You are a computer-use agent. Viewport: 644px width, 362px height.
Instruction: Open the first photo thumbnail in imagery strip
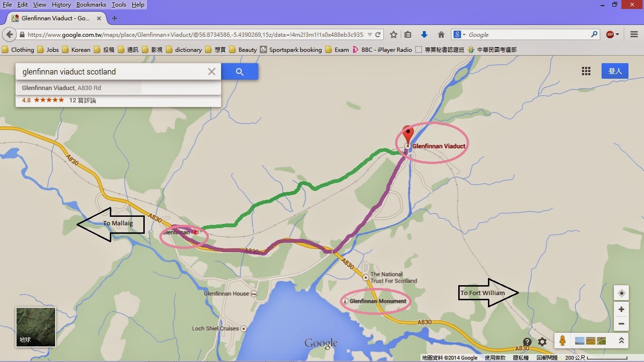tap(580, 341)
